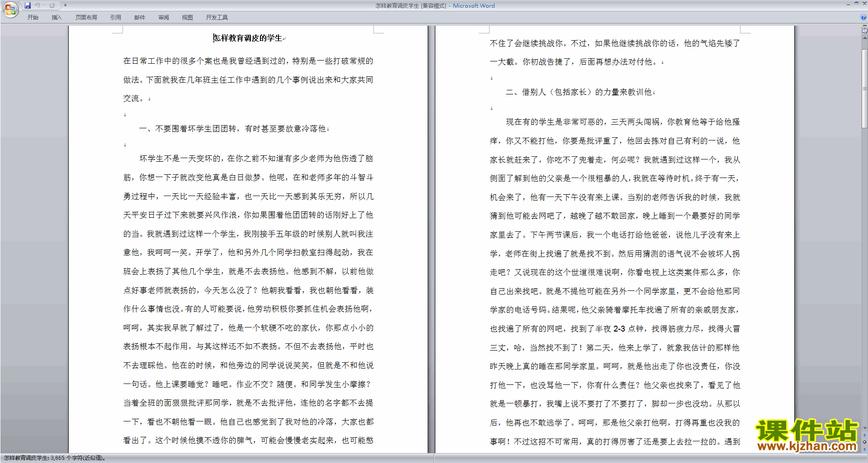Select the 开发工具 tab

point(217,18)
